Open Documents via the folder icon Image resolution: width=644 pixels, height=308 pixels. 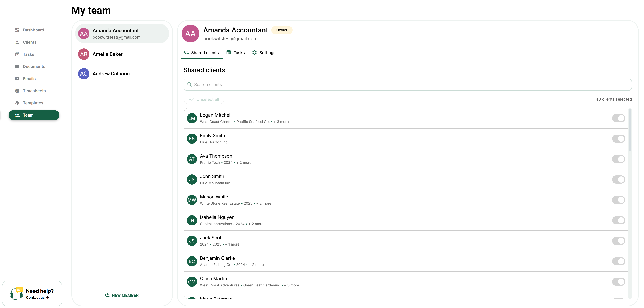17,66
